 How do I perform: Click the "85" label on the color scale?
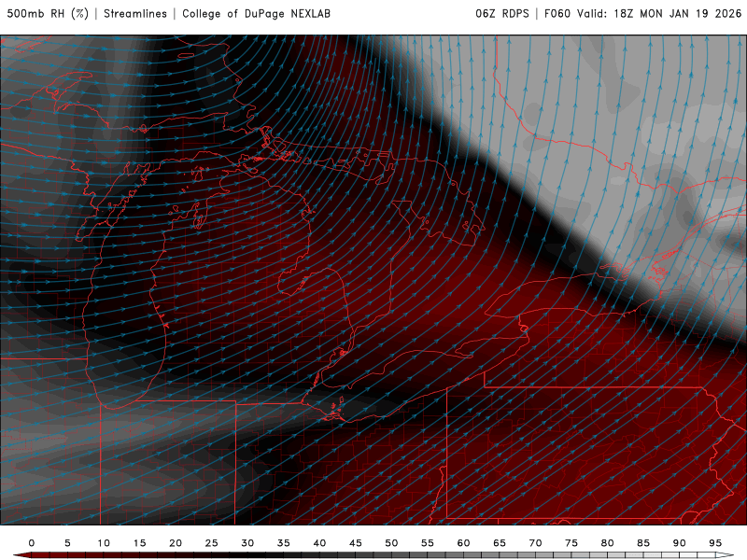tap(643, 543)
